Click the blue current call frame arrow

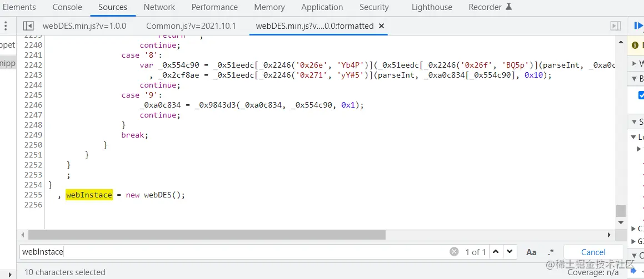[633, 271]
